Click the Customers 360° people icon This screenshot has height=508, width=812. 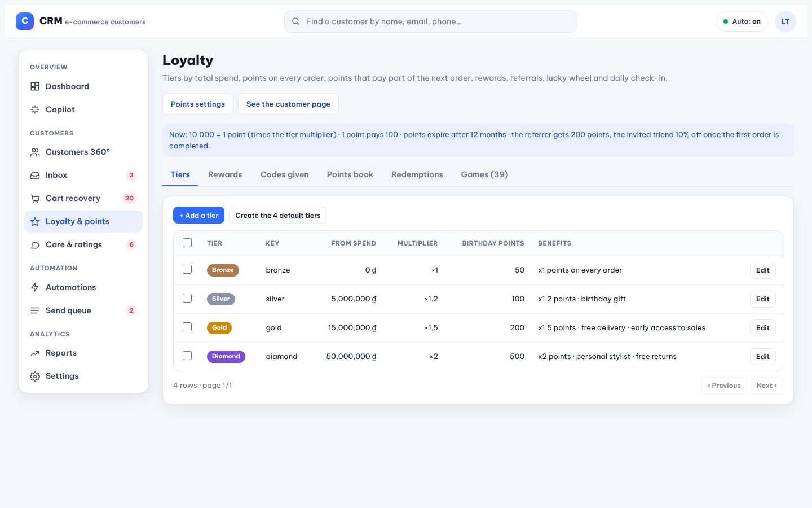[35, 152]
